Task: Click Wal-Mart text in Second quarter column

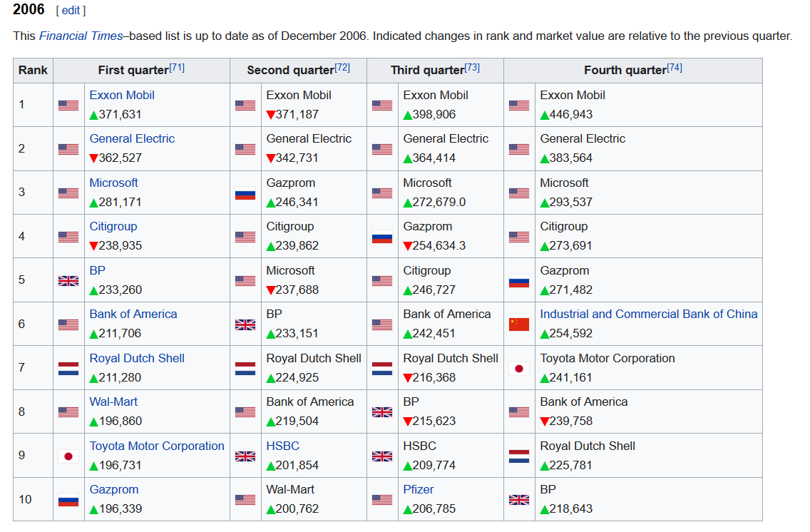Action: point(290,490)
